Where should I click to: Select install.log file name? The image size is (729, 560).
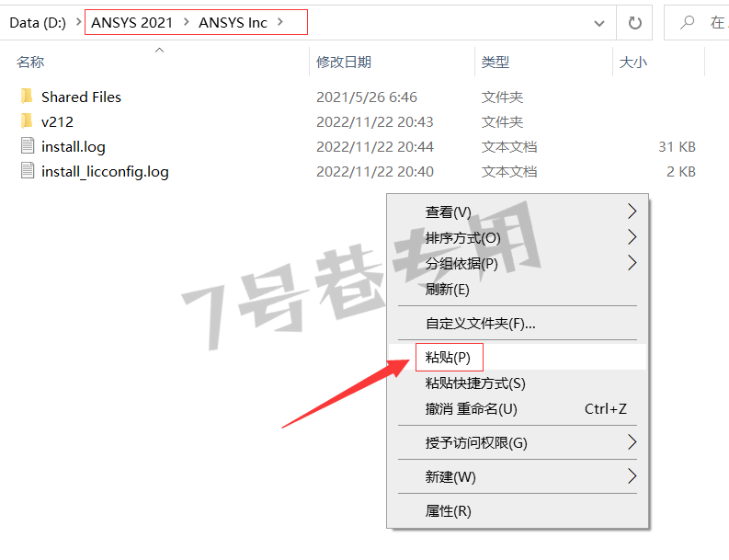[x=73, y=146]
